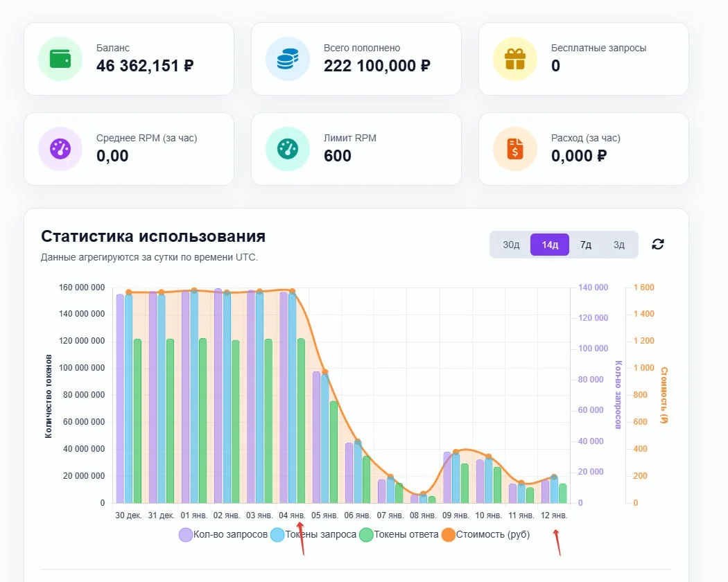
Task: Select the 14д period tab
Action: 550,245
